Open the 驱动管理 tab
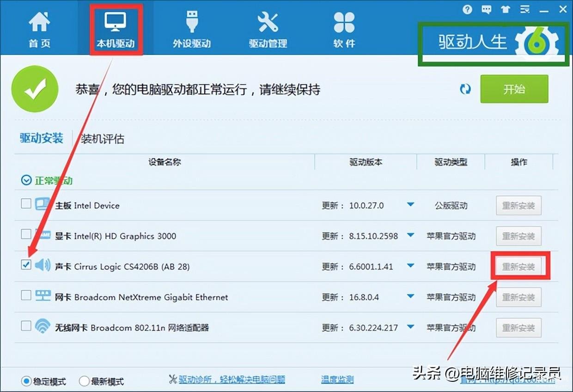The height and width of the screenshot is (392, 573). [x=268, y=29]
